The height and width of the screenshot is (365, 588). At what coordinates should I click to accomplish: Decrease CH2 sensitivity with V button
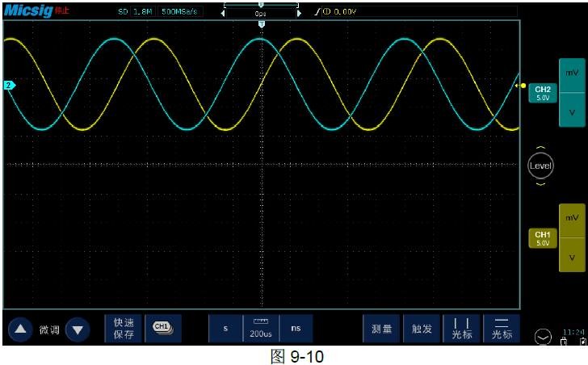point(572,113)
